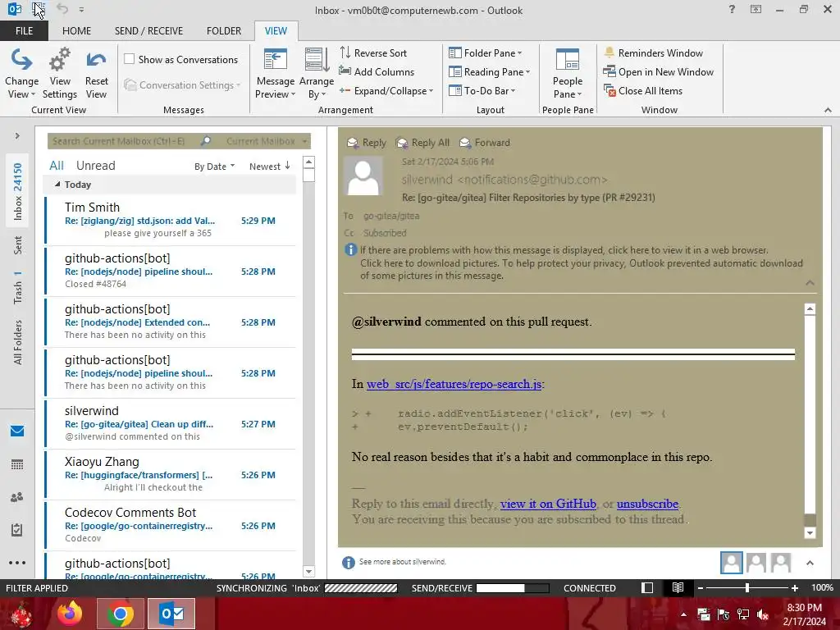Click the zoom out minus button
The width and height of the screenshot is (840, 630).
pyautogui.click(x=700, y=587)
